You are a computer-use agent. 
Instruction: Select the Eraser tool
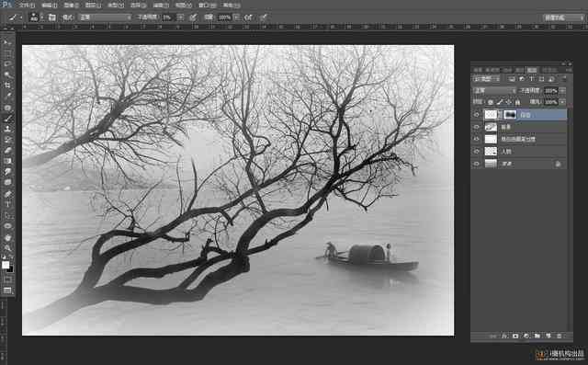point(7,150)
